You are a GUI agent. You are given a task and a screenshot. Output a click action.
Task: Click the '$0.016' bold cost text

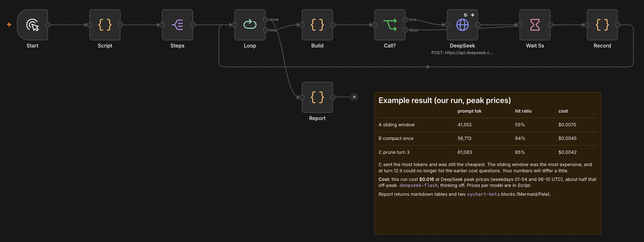tap(427, 179)
